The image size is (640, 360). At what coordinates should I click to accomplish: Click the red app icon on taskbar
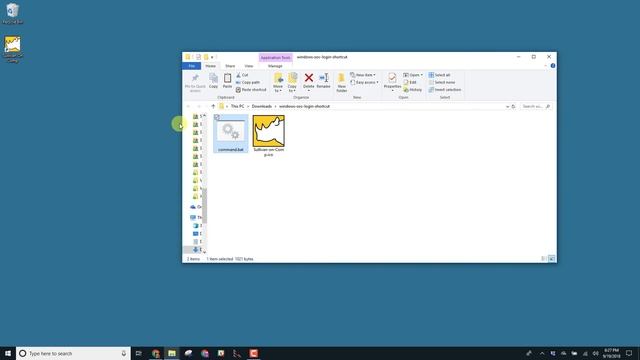tap(253, 353)
